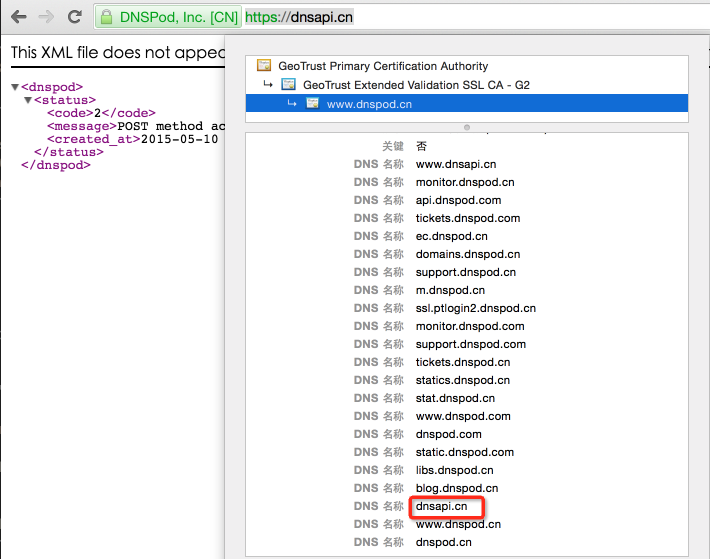Select GeoTrust Primary Certification Authority row
This screenshot has height=559, width=710.
pyautogui.click(x=467, y=66)
